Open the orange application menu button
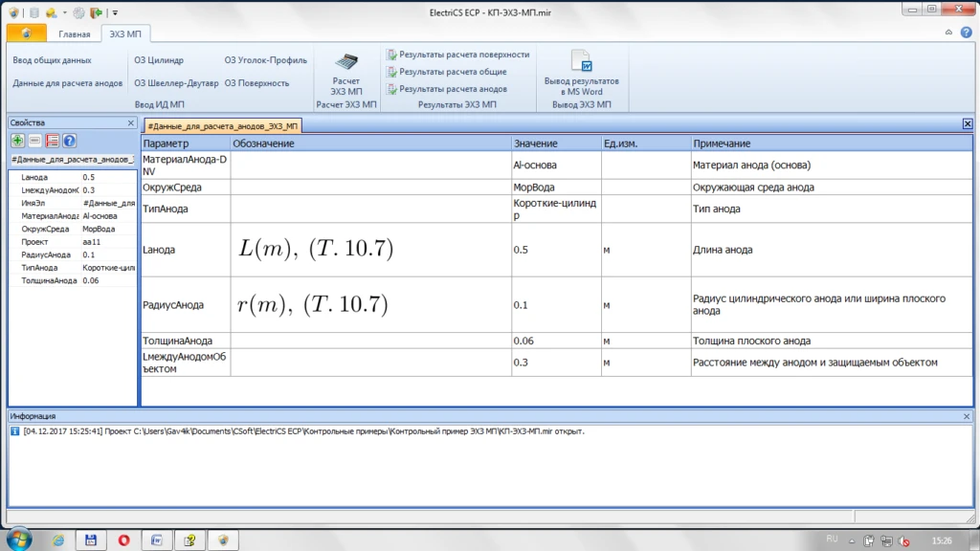Screen dimensions: 980x551 tap(26, 33)
